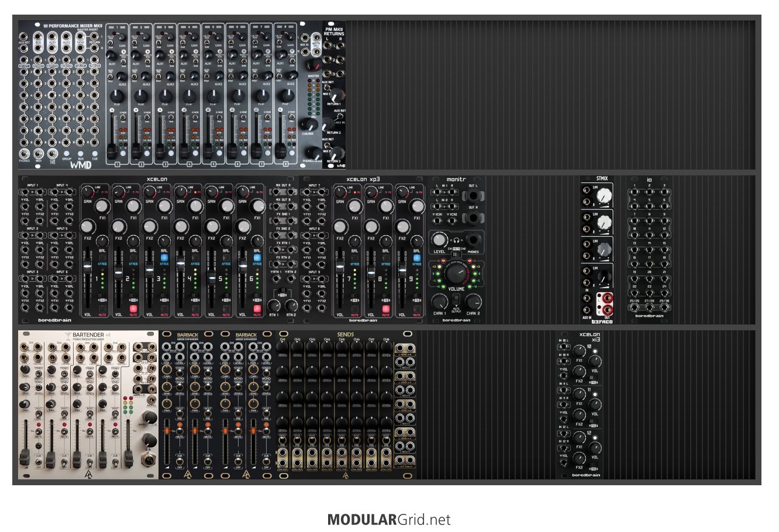Turn the Monitr CHAN 2 knob
Screen dimensions: 779x532
pyautogui.click(x=473, y=302)
